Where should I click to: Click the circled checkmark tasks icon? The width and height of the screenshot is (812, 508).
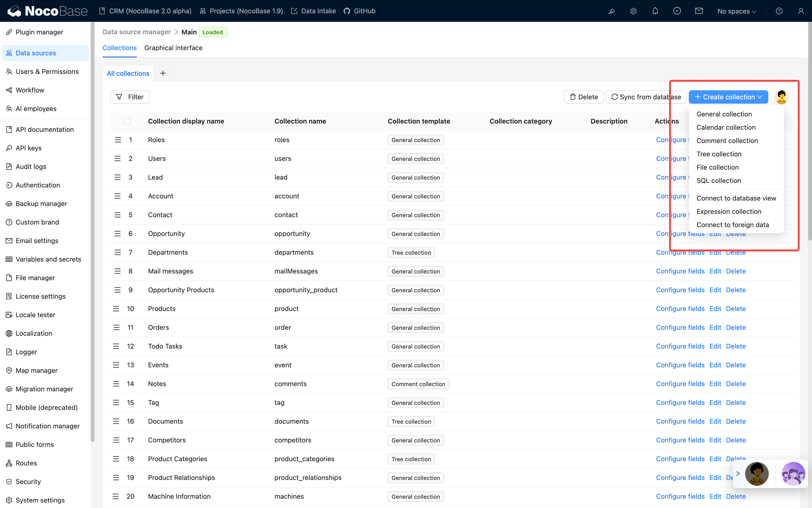[677, 11]
